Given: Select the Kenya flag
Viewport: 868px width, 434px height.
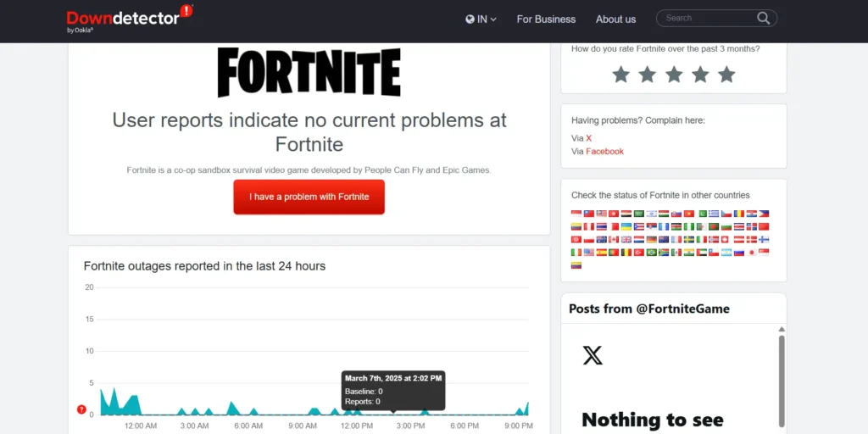Looking at the screenshot, I should coord(676,226).
